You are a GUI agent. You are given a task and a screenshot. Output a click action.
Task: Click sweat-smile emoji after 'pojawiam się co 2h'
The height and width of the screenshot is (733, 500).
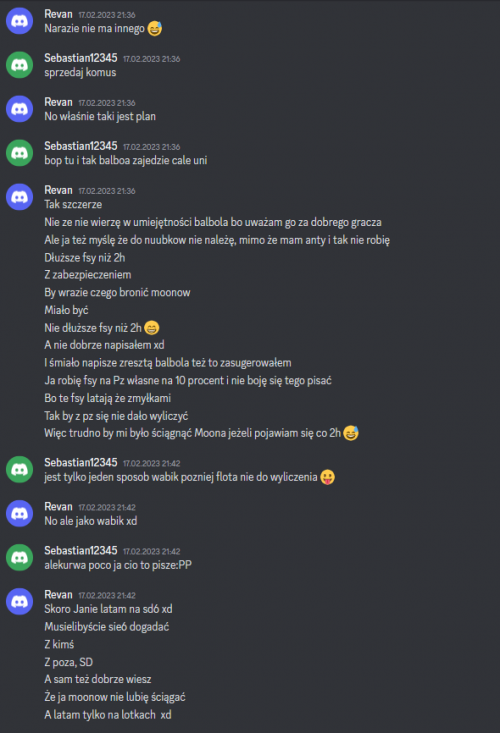351,433
